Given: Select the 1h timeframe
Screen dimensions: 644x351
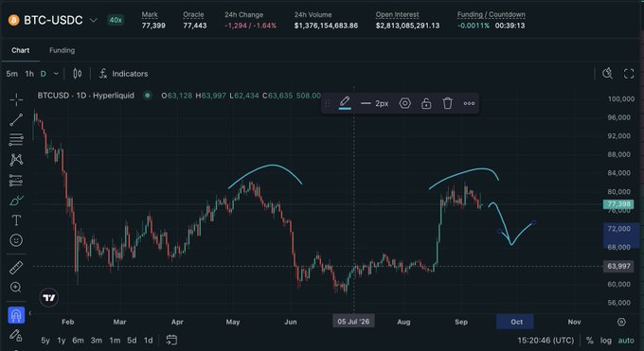Looking at the screenshot, I should pyautogui.click(x=29, y=74).
